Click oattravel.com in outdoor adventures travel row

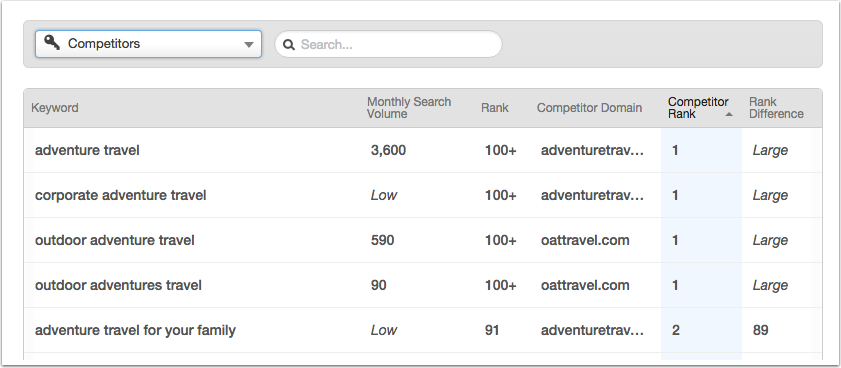tap(585, 285)
